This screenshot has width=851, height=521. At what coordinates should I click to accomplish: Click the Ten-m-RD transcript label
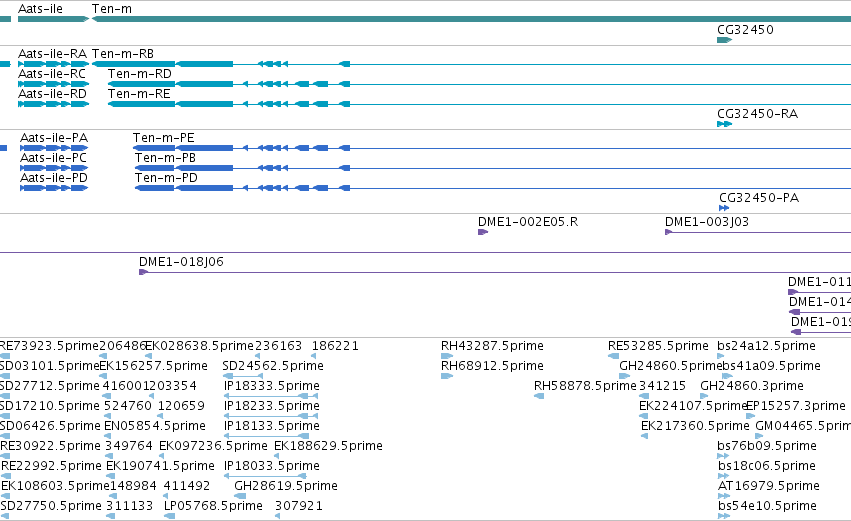point(139,74)
